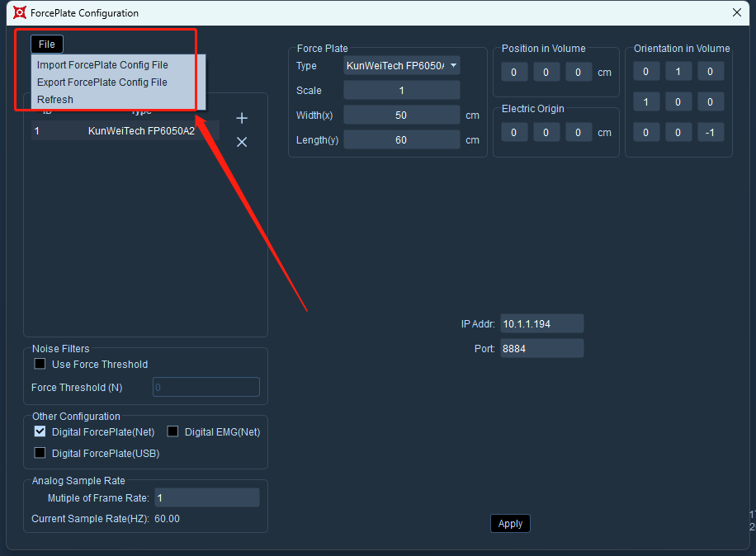756x556 pixels.
Task: Click the IP Addr field 10.1.1.194
Action: pos(542,323)
